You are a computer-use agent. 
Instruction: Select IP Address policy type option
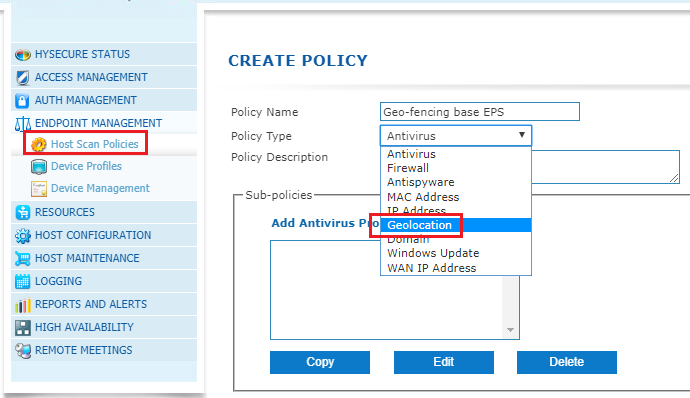pyautogui.click(x=456, y=211)
